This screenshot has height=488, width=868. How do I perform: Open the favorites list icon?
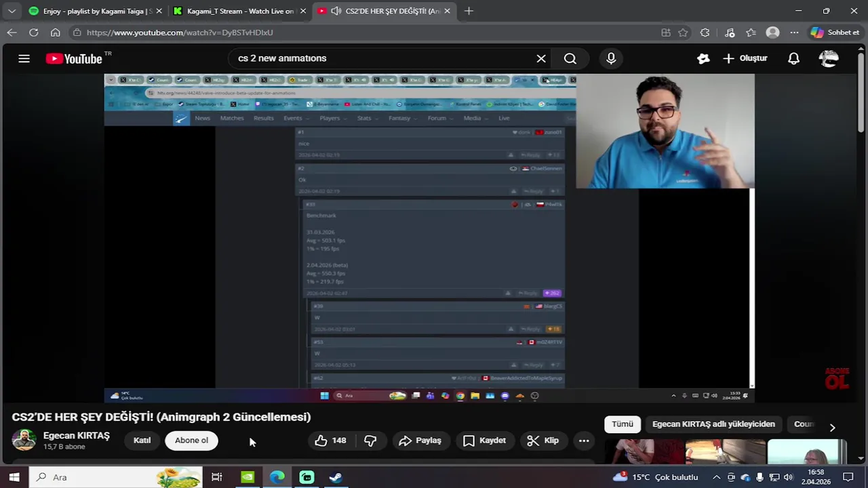751,33
